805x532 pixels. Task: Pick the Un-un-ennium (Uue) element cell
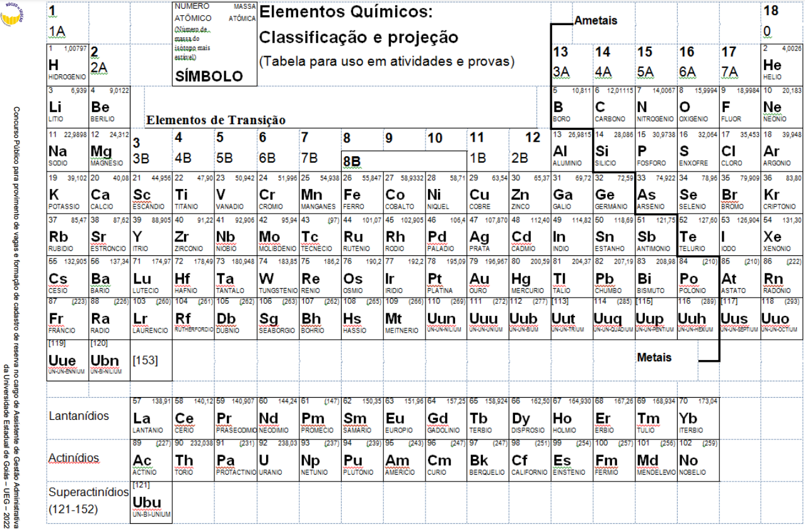[67, 360]
